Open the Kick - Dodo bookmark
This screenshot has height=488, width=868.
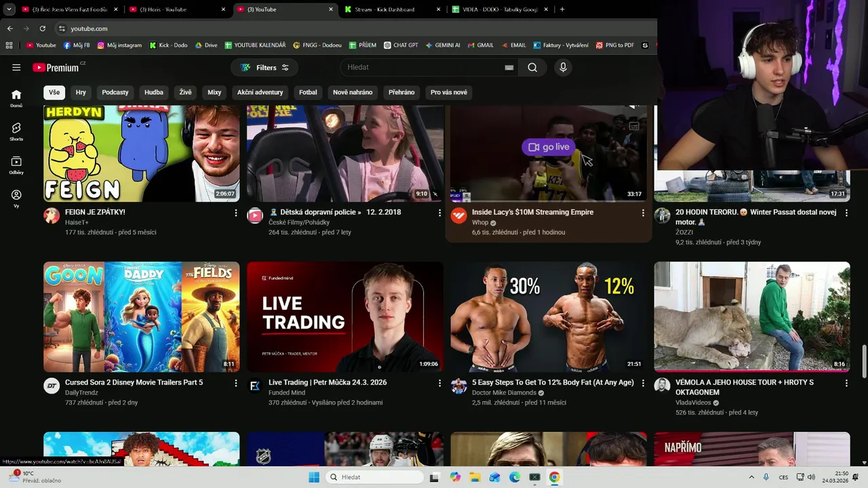point(167,45)
